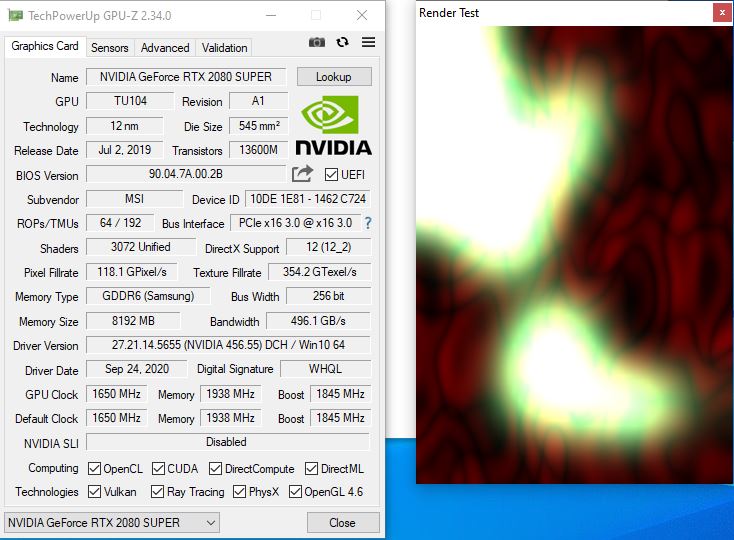Toggle the OpenCL checkbox

(x=95, y=468)
